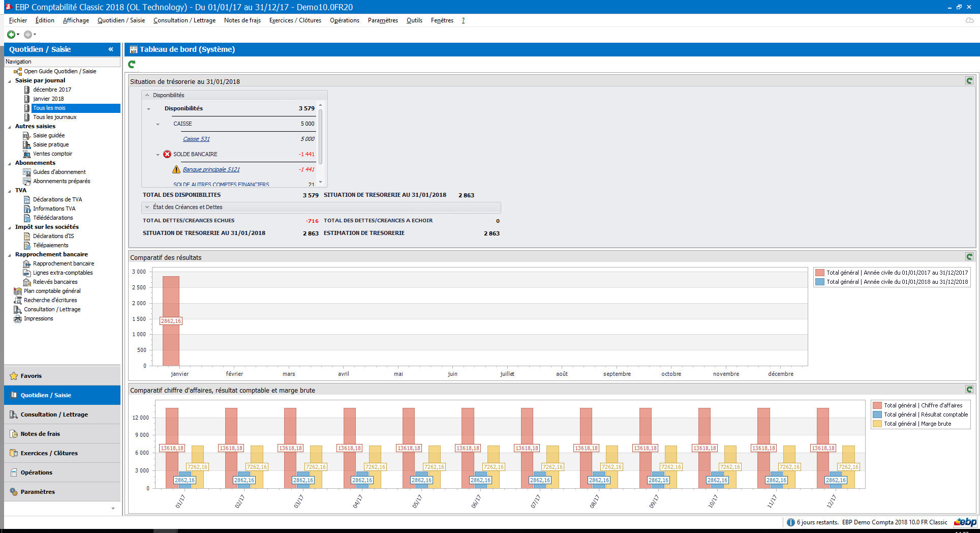This screenshot has width=980, height=533.
Task: Open the Quotidien / Saisie menu
Action: [121, 20]
